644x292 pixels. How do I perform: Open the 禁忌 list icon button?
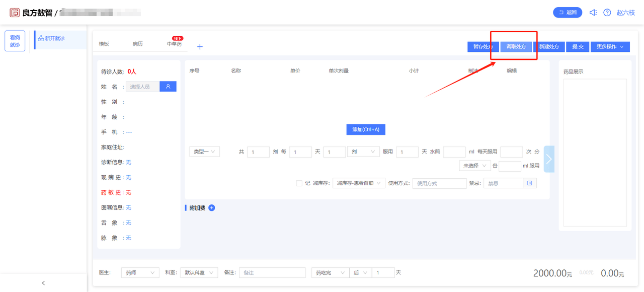(x=530, y=183)
